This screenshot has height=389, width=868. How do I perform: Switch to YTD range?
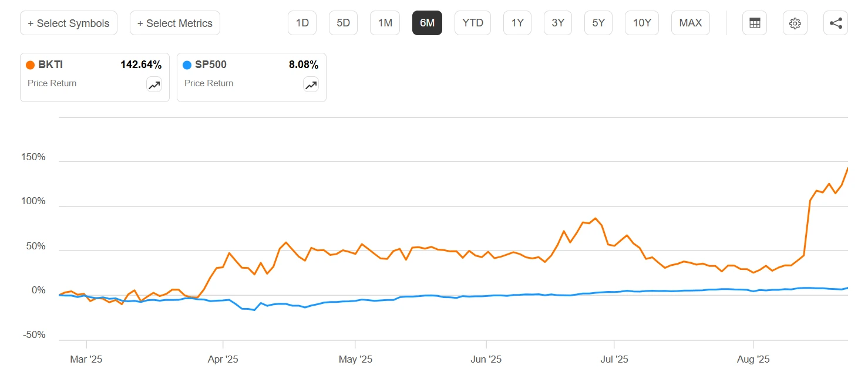tap(473, 23)
